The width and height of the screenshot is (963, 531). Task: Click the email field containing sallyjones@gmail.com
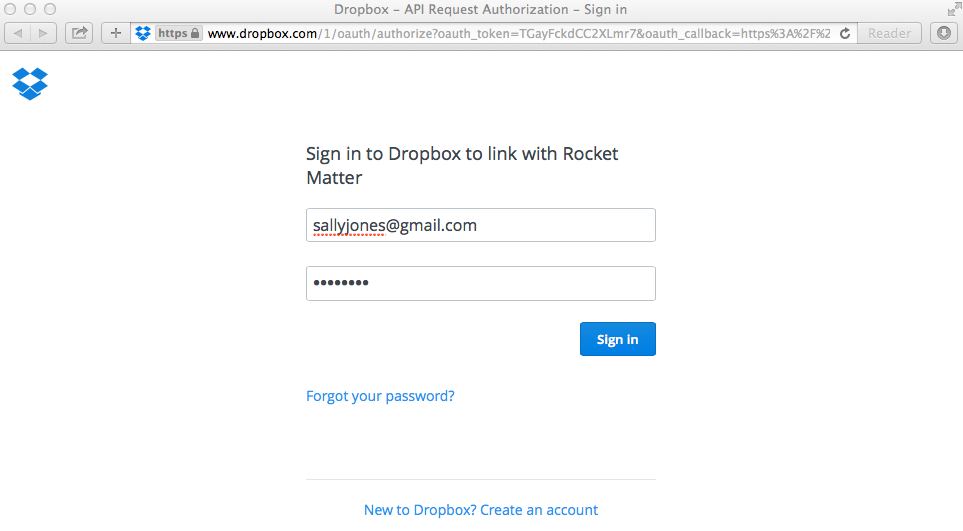480,225
